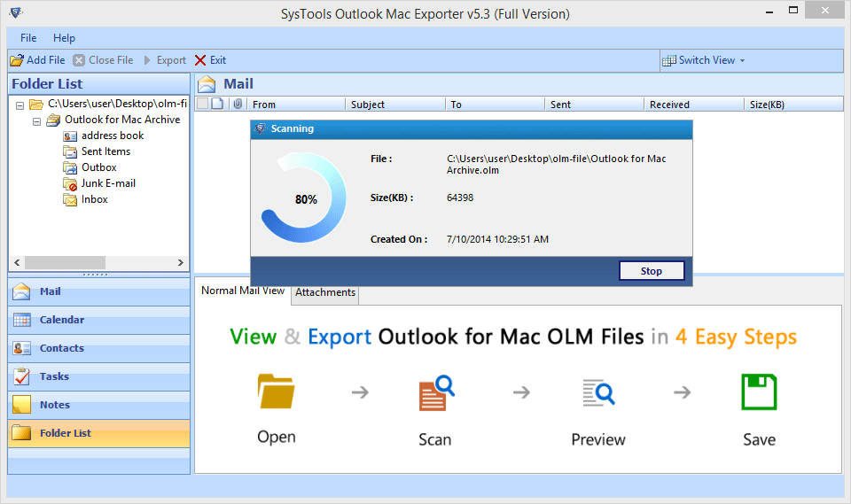This screenshot has width=851, height=504.
Task: Click the green Save floppy graphic
Action: (x=760, y=392)
